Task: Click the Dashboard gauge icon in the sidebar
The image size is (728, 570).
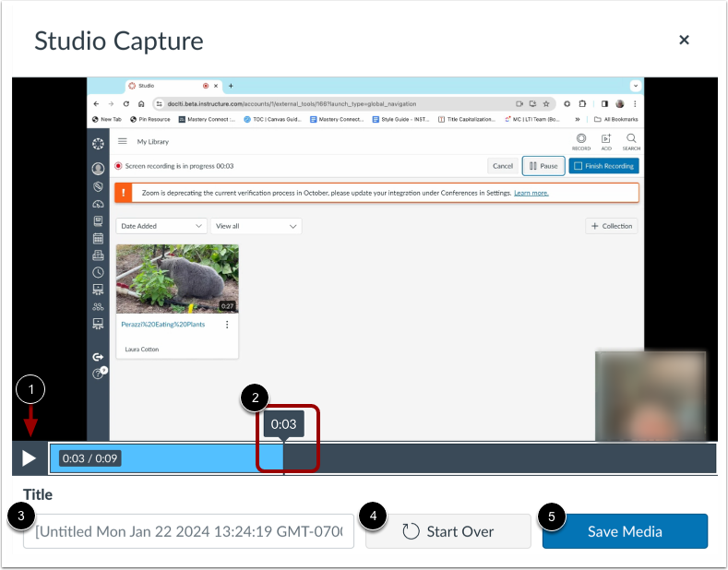Action: (98, 203)
